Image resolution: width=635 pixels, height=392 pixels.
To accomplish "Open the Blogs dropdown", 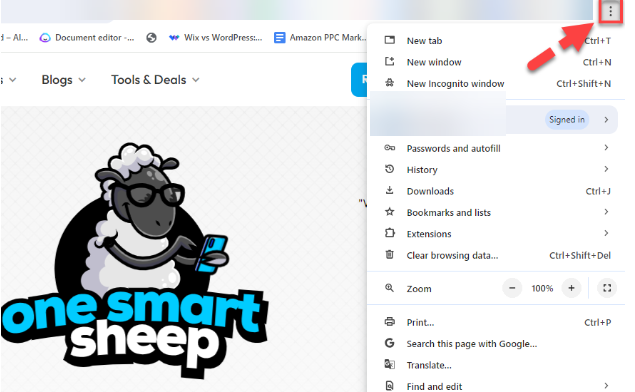I will (64, 80).
